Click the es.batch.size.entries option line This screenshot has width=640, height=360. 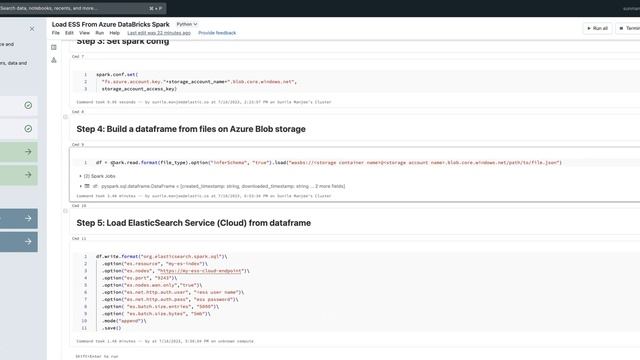pos(160,307)
